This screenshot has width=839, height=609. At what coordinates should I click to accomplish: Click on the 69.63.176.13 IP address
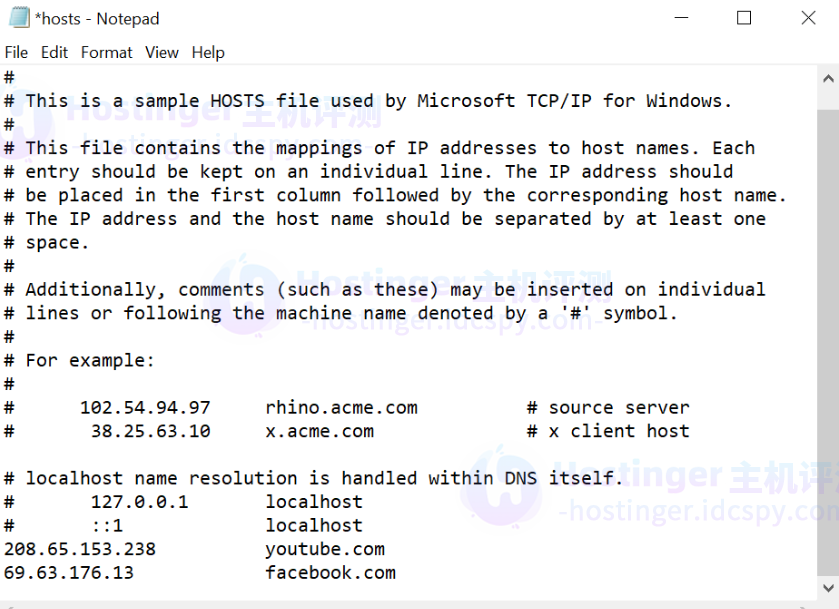(x=68, y=573)
